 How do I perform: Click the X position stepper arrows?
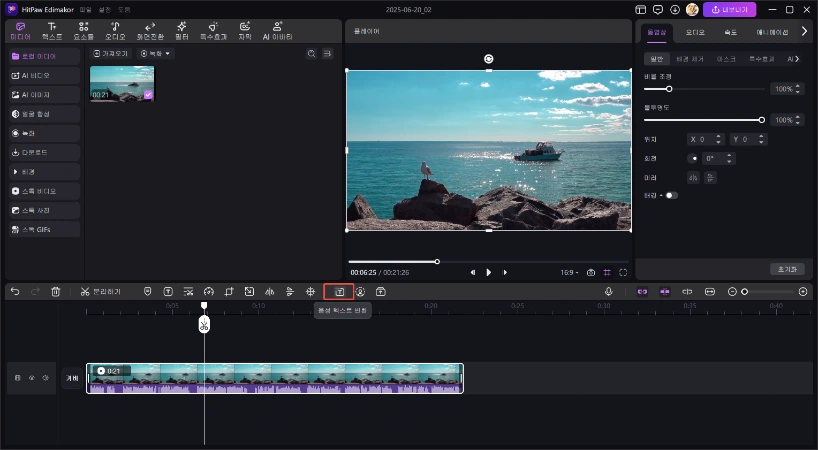718,139
